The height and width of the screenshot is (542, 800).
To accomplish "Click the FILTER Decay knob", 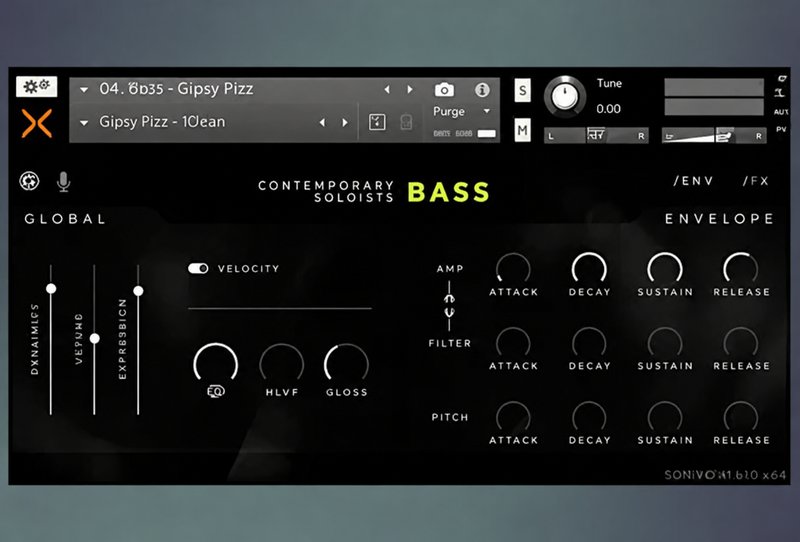I will coord(589,343).
